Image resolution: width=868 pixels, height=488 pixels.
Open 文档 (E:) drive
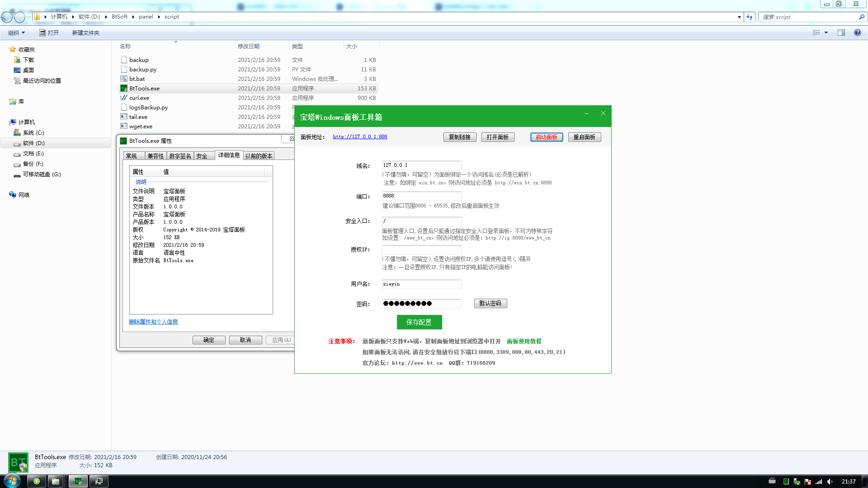(x=33, y=154)
